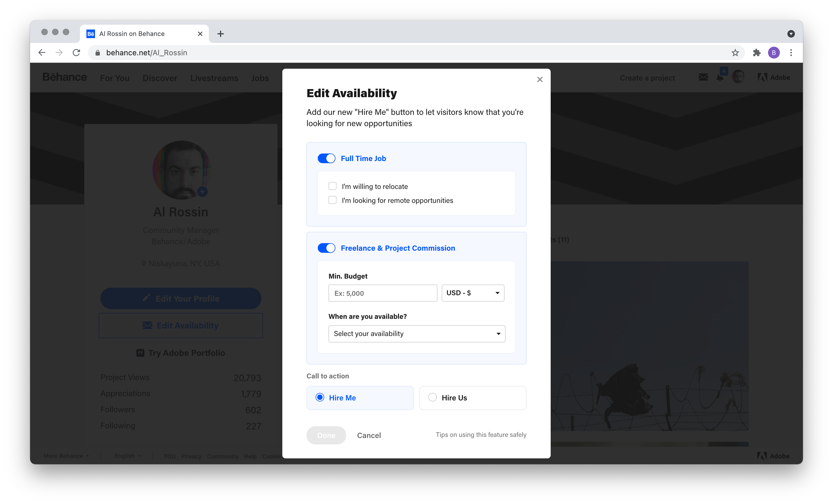Screen dimensions: 833x504
Task: Toggle Freelance & Project Commission switch
Action: [x=326, y=248]
